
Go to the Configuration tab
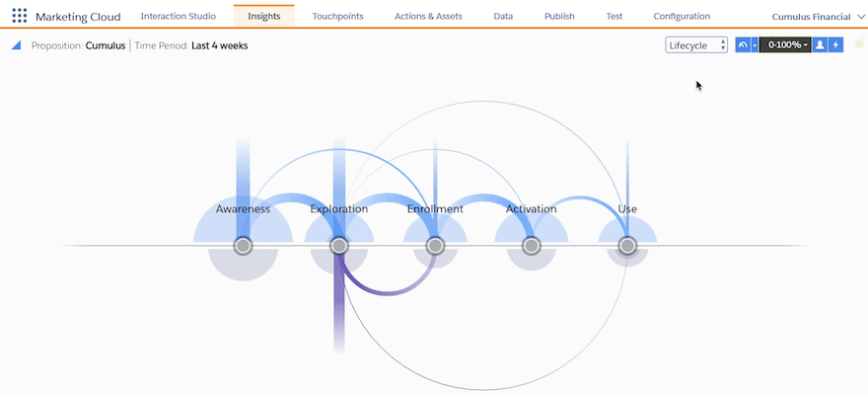point(682,16)
